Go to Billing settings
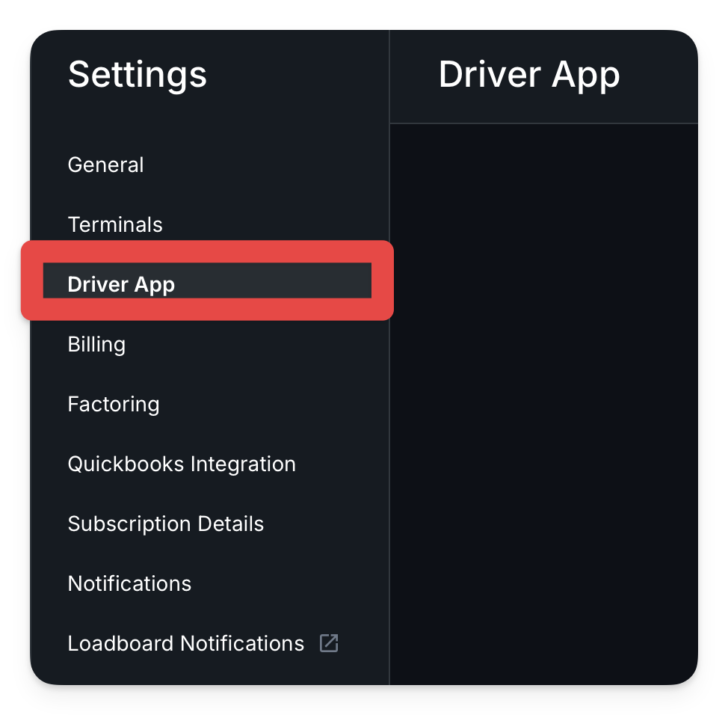Image resolution: width=728 pixels, height=715 pixels. [96, 344]
